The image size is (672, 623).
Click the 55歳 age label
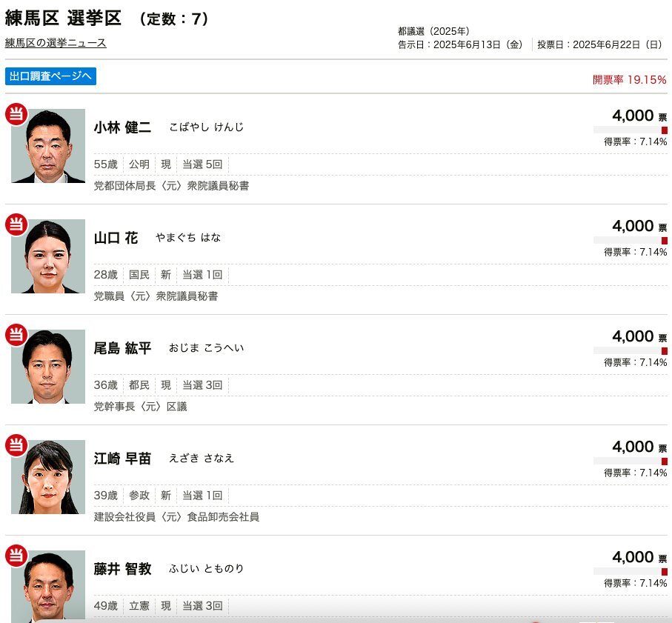coord(106,164)
